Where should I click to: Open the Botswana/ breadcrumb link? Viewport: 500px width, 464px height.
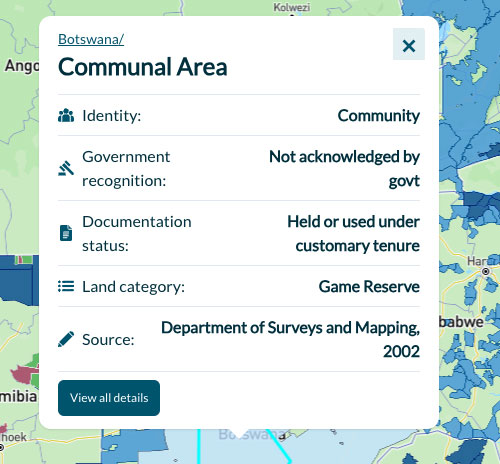[91, 39]
